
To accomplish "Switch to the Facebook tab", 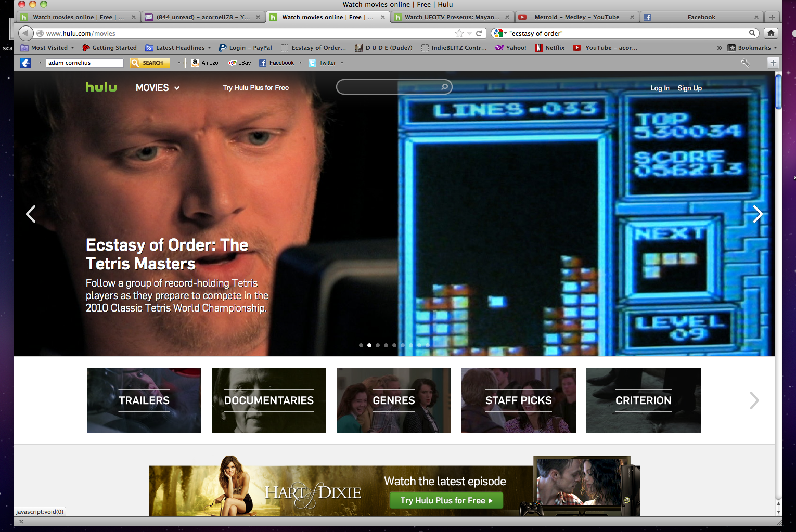I will click(701, 17).
